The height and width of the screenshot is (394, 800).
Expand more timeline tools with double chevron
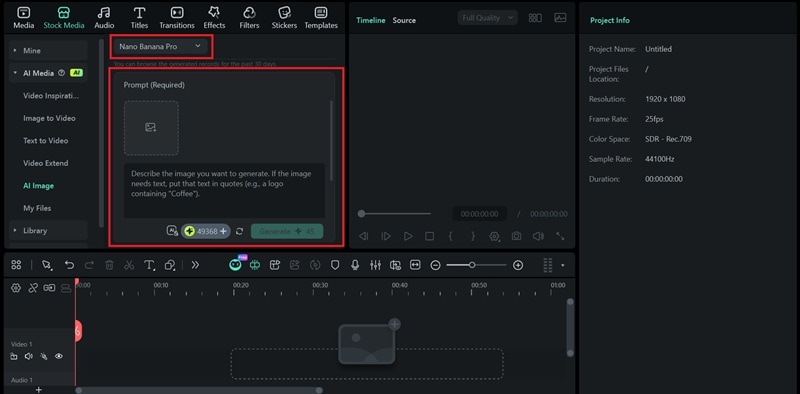[195, 265]
